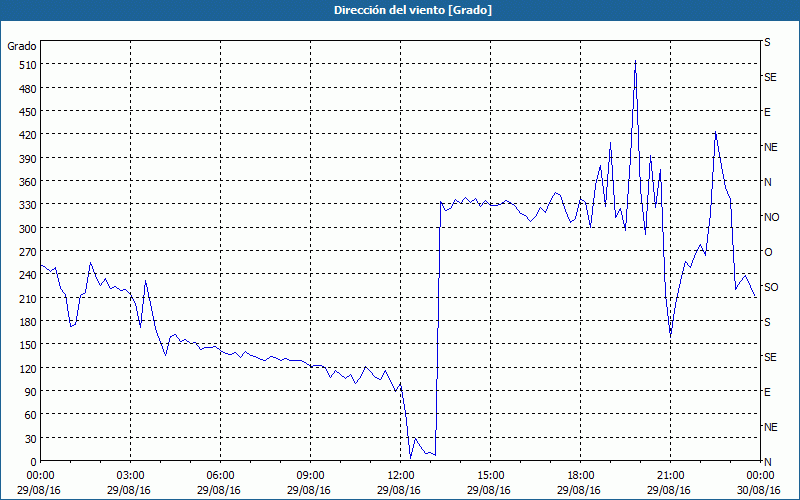The height and width of the screenshot is (500, 800).
Task: Click the 30 value on the left axis
Action: (x=30, y=439)
